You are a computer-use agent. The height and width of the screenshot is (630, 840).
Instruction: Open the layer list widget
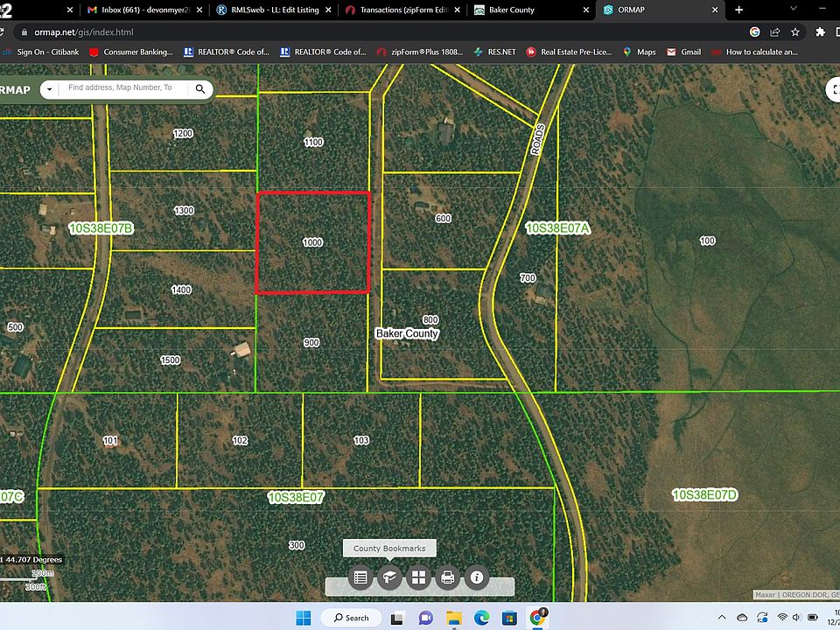[360, 577]
